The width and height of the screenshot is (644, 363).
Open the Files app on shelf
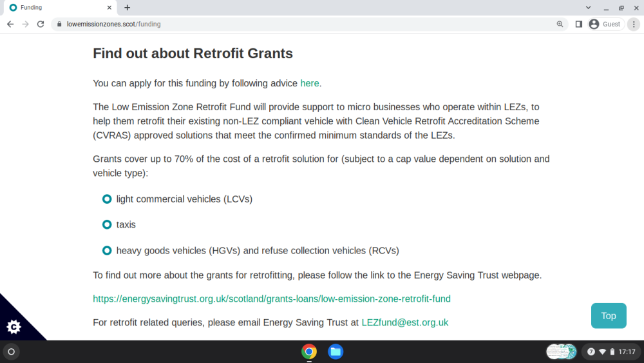tap(336, 351)
